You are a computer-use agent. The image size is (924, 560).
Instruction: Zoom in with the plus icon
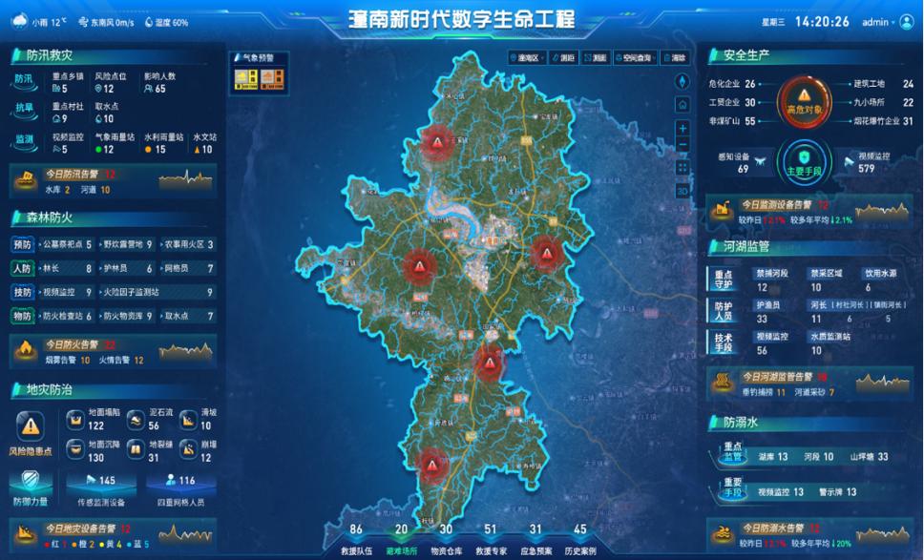[682, 127]
